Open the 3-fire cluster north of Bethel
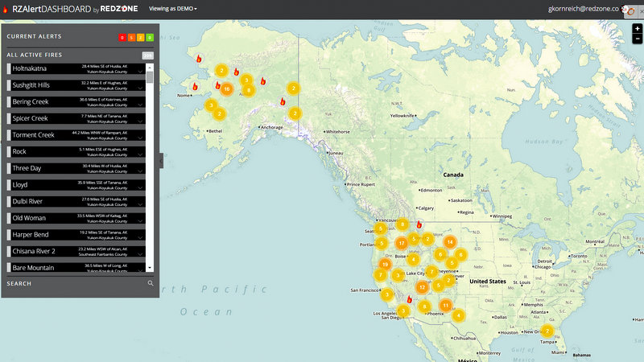The height and width of the screenshot is (362, 644). 211,105
